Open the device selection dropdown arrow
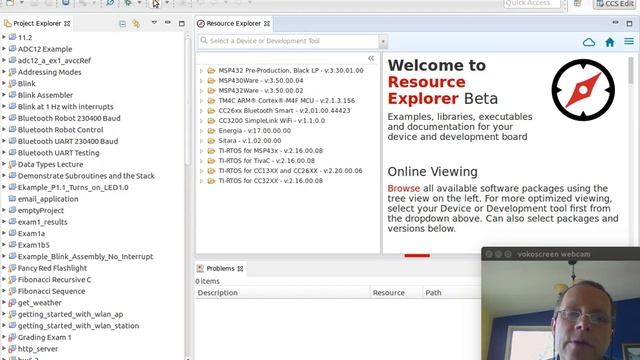The width and height of the screenshot is (640, 360). click(x=383, y=41)
